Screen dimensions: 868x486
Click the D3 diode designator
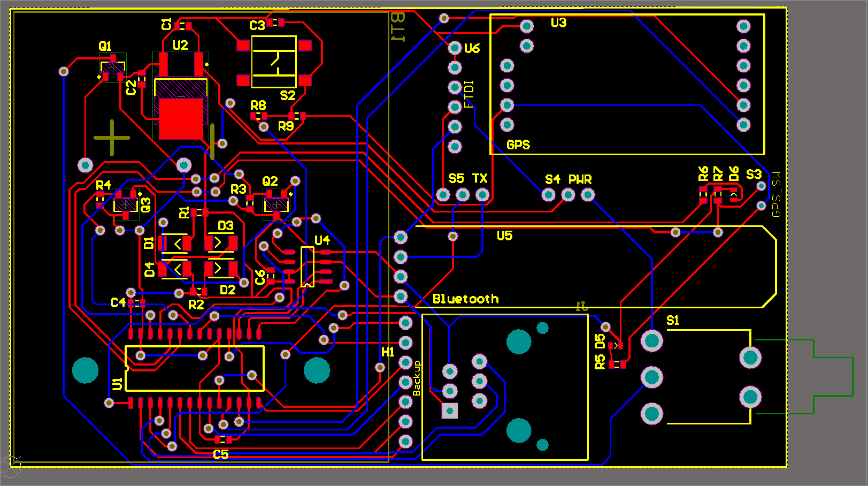coord(226,226)
